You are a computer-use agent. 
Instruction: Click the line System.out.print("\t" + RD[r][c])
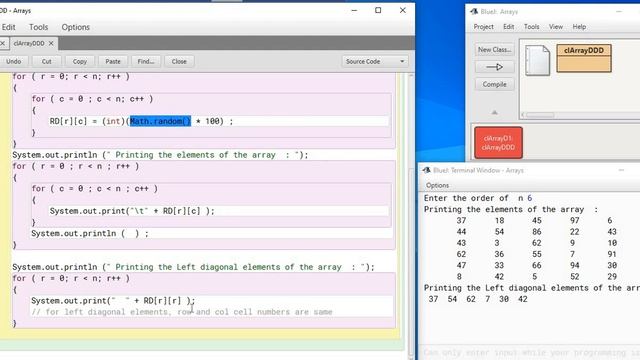(x=132, y=211)
